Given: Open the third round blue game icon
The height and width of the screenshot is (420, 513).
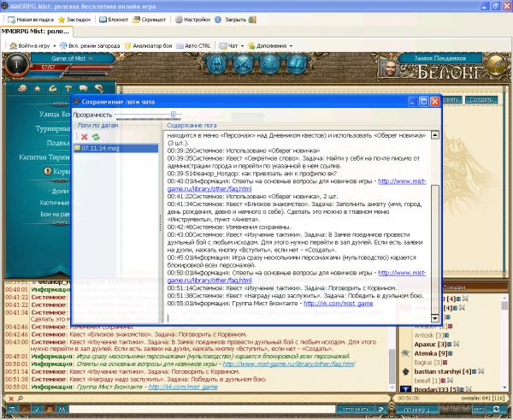Looking at the screenshot, I should (x=269, y=63).
